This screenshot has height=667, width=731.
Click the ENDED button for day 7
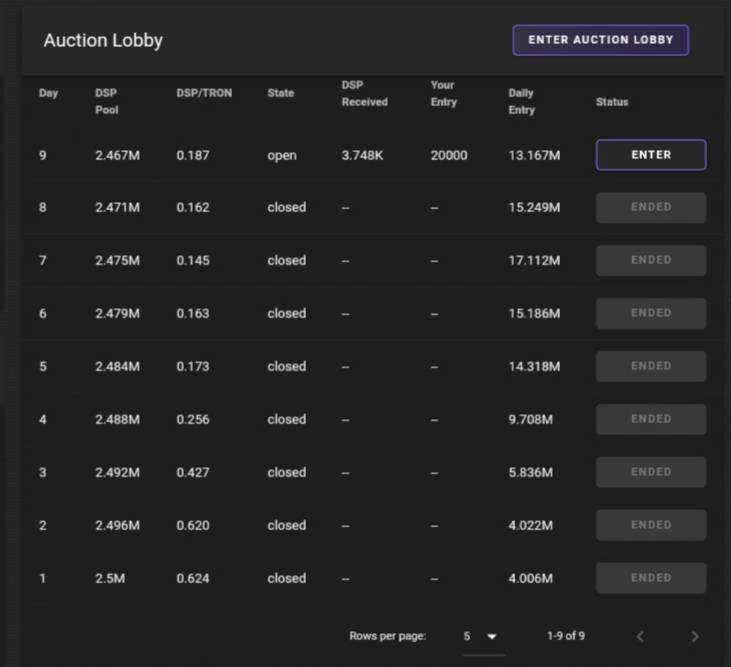click(x=651, y=260)
